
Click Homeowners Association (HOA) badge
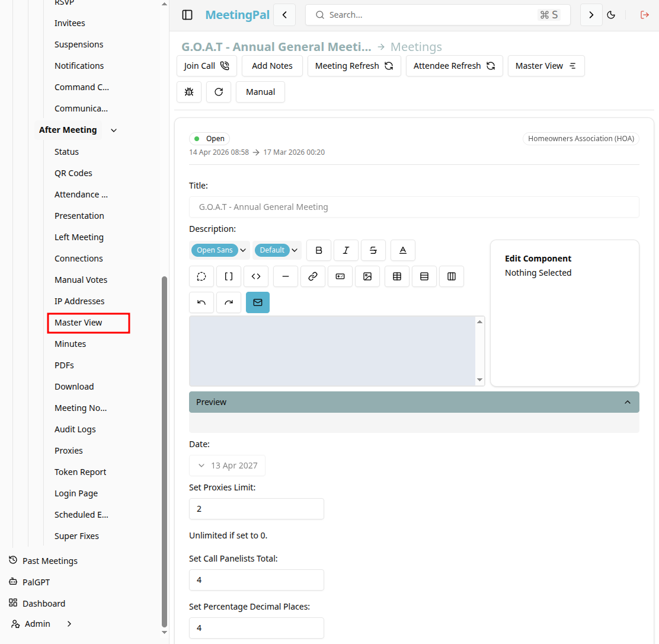tap(581, 139)
